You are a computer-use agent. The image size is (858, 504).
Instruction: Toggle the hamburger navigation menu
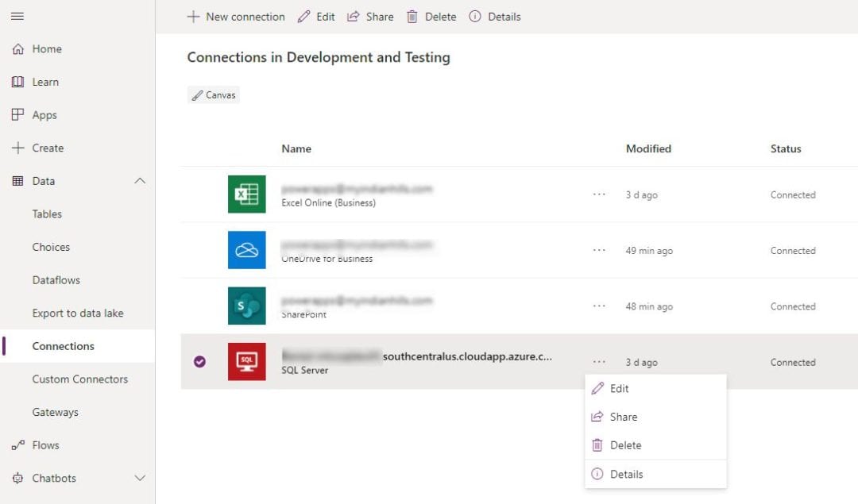point(17,16)
